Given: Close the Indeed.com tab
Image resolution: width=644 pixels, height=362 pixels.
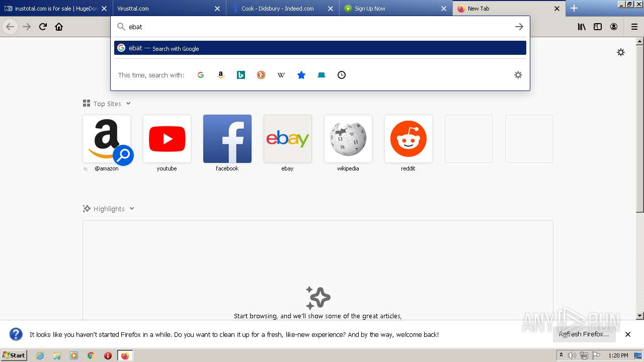Looking at the screenshot, I should click(x=331, y=9).
